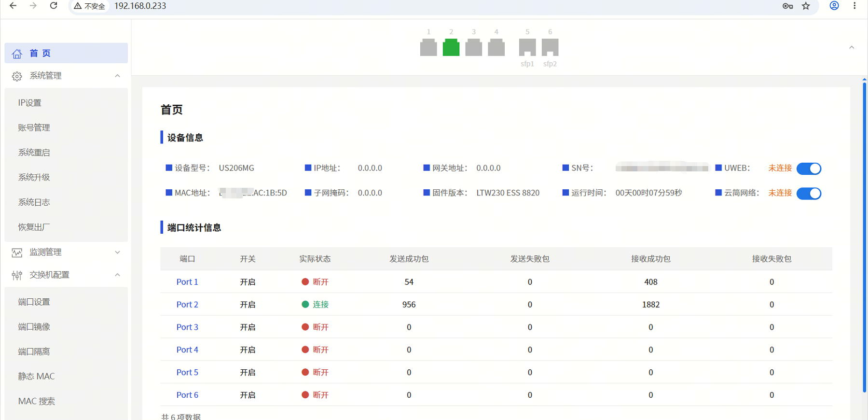Viewport: 868px width, 420px height.
Task: Click the browser back arrow
Action: [x=13, y=6]
